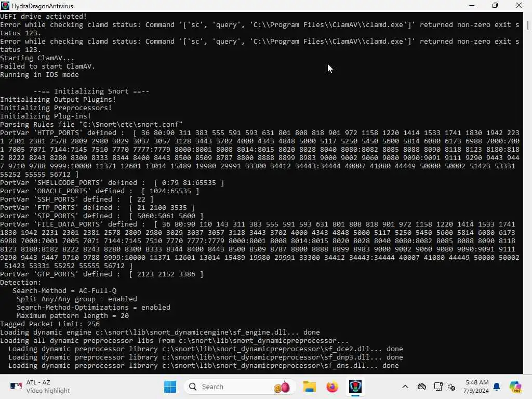The width and height of the screenshot is (532, 399).
Task: Click the sf_dns.dll library line
Action: point(204,365)
